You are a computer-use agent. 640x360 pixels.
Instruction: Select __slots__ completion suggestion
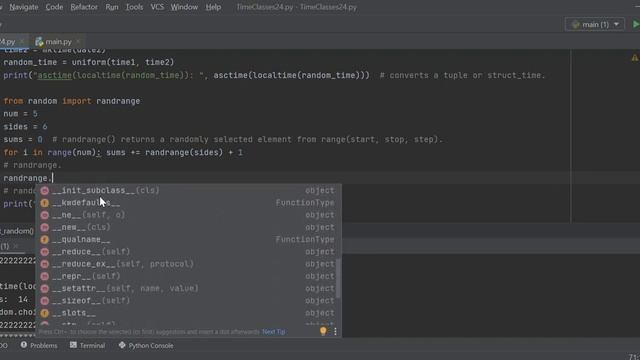point(189,313)
